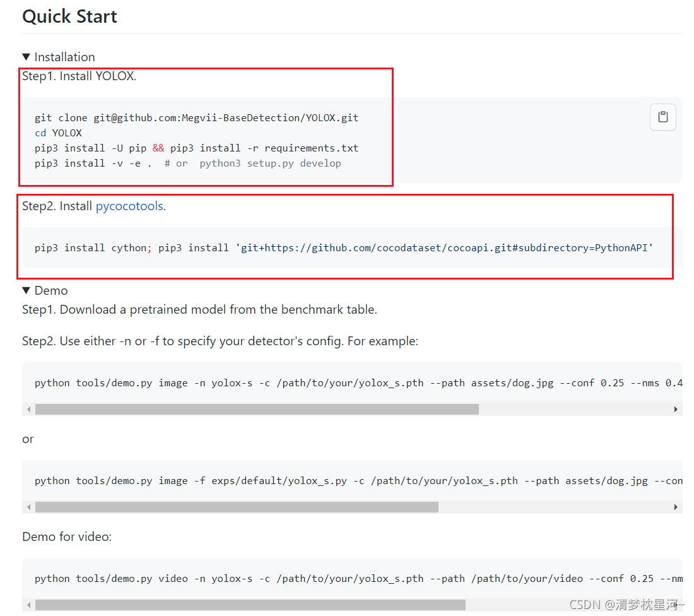Click the 'python tools/demo.py video' command
The height and width of the screenshot is (616, 694).
[358, 579]
